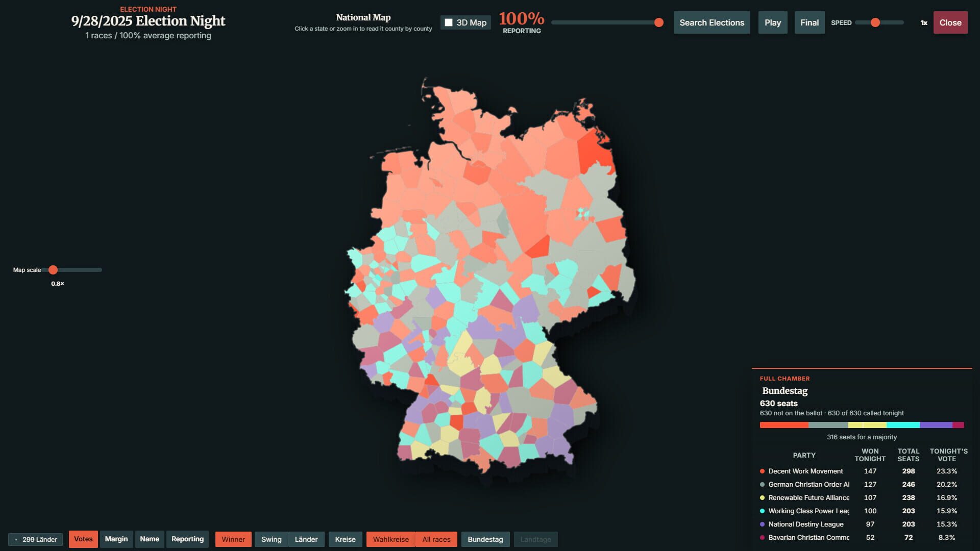The height and width of the screenshot is (551, 980).
Task: Click the orange segment of the seat bar
Action: click(784, 425)
